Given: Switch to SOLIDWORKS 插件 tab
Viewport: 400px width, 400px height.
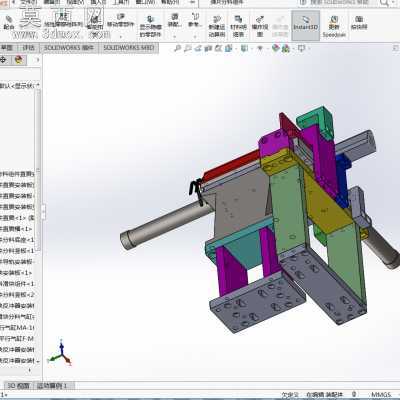Looking at the screenshot, I should [69, 48].
